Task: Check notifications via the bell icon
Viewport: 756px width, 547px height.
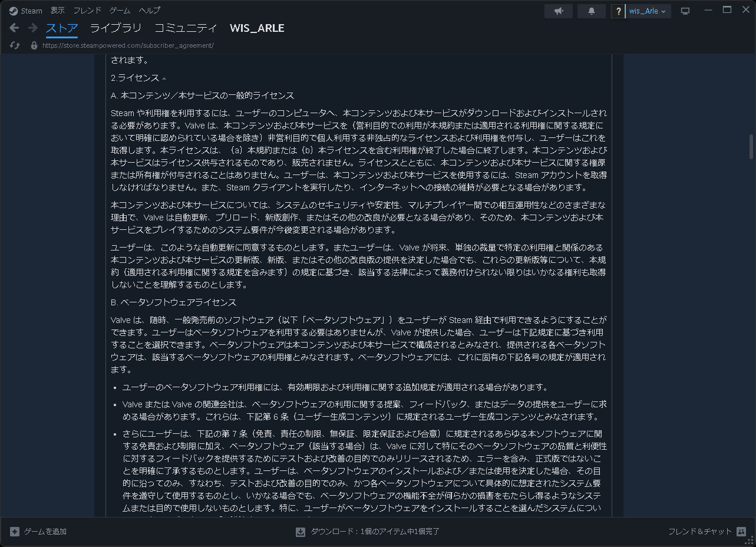Action: [x=590, y=10]
